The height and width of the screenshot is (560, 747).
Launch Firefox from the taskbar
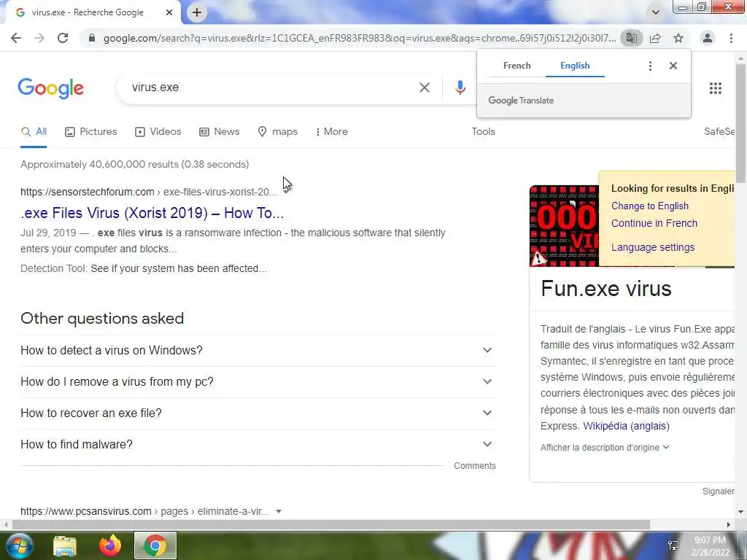[110, 545]
